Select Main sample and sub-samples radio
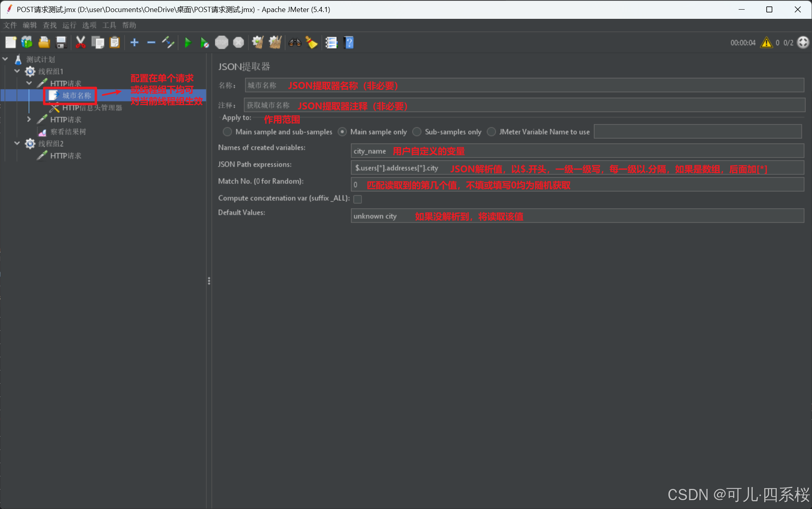 pos(227,132)
